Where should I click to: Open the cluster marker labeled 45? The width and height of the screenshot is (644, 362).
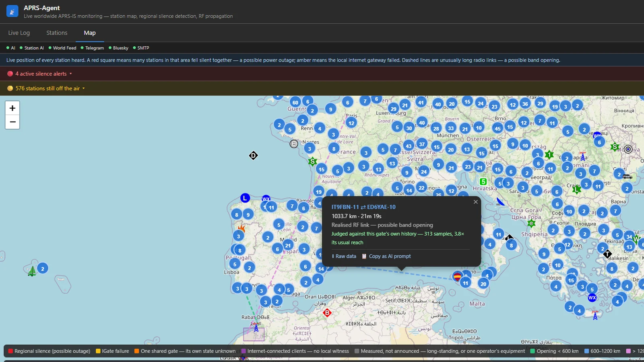[498, 129]
